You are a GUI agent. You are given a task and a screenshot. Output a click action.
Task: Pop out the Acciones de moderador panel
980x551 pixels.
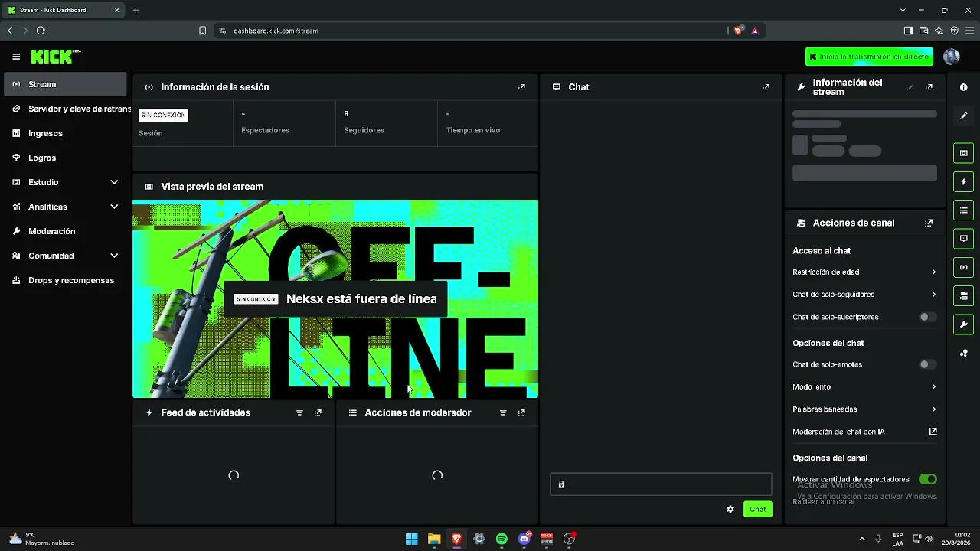pos(521,412)
